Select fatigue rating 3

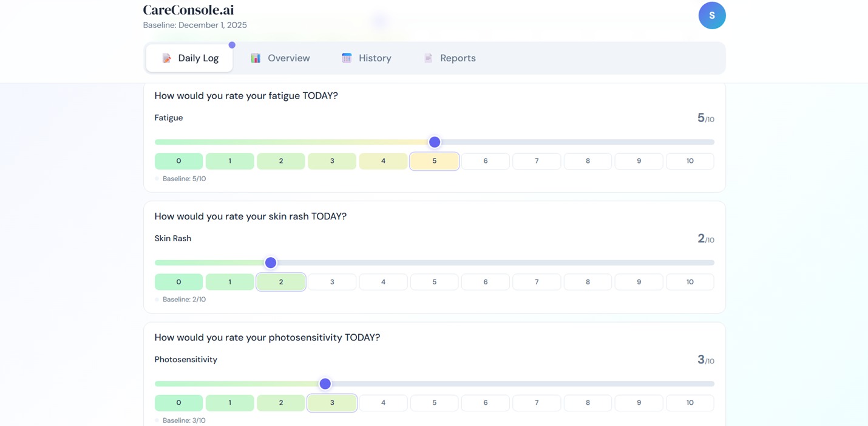(x=332, y=161)
